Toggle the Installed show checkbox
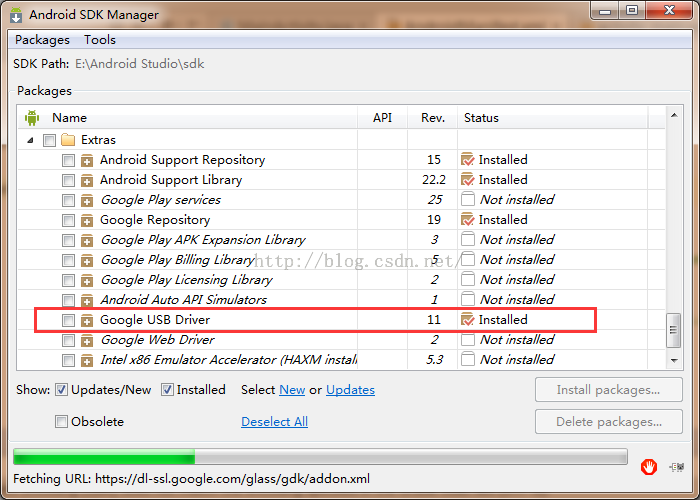 point(167,390)
